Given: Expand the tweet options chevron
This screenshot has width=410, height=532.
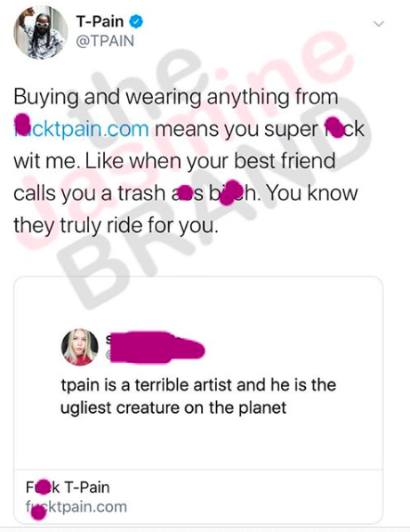Looking at the screenshot, I should click(x=378, y=24).
